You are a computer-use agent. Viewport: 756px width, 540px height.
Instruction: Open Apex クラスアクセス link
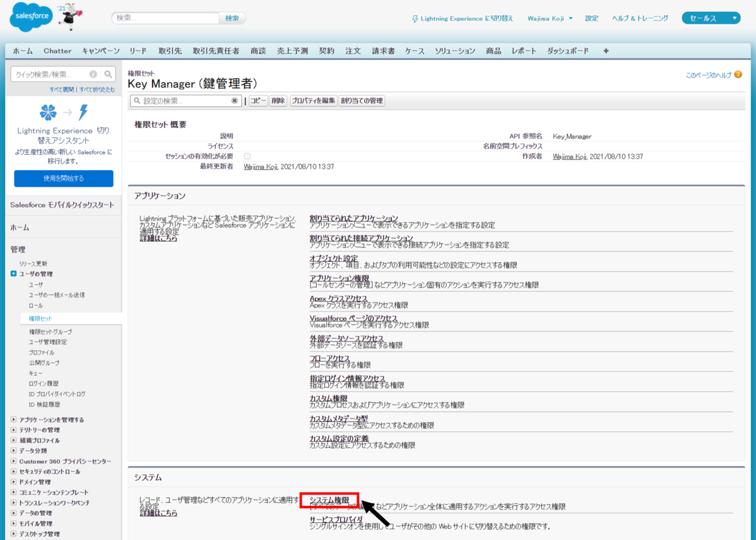[x=338, y=298]
